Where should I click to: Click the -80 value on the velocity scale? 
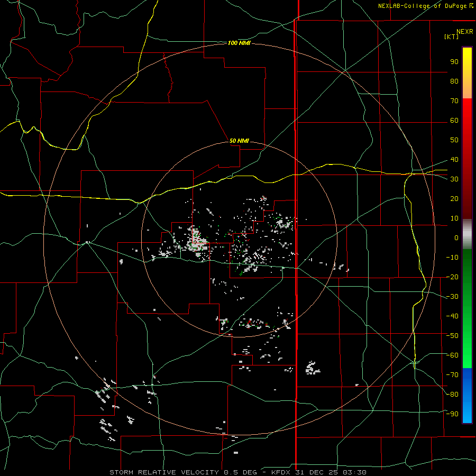(x=452, y=395)
